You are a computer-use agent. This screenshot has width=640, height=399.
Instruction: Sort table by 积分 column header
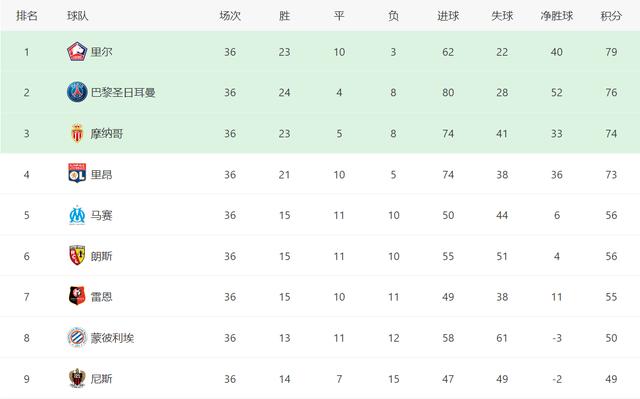coord(611,16)
